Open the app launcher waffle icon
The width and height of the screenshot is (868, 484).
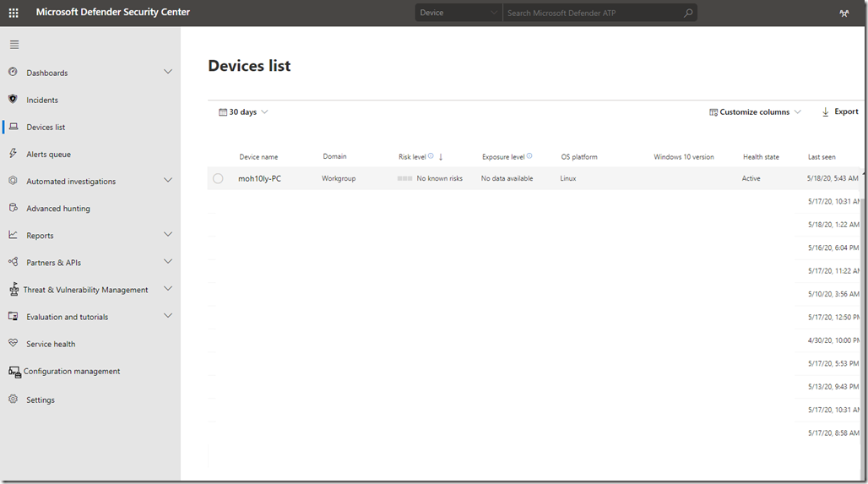tap(14, 13)
